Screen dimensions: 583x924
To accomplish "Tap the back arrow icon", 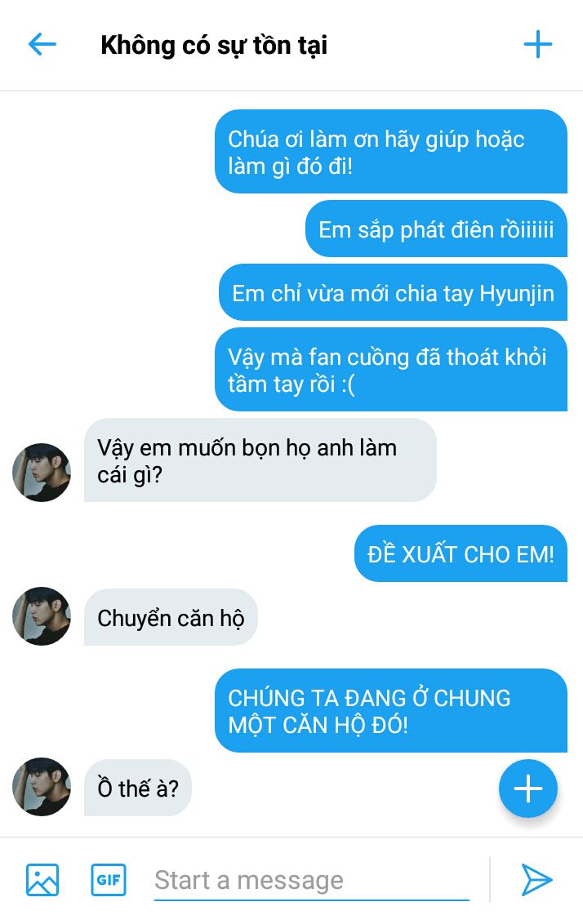I will coord(42,45).
